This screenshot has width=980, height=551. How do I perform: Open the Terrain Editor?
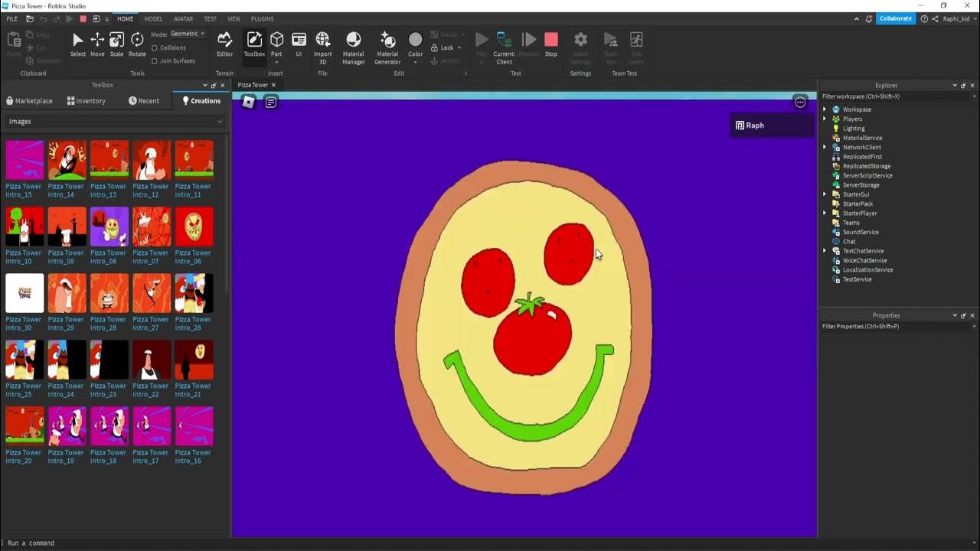(224, 45)
